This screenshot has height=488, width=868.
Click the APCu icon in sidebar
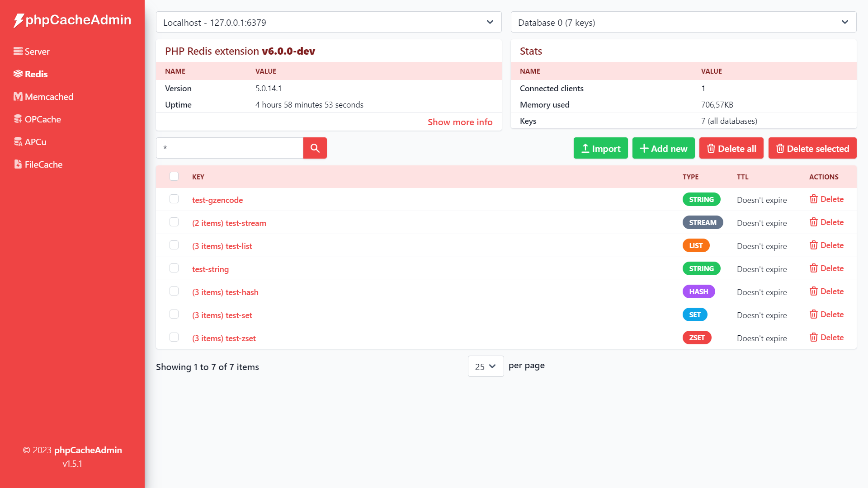click(x=18, y=142)
